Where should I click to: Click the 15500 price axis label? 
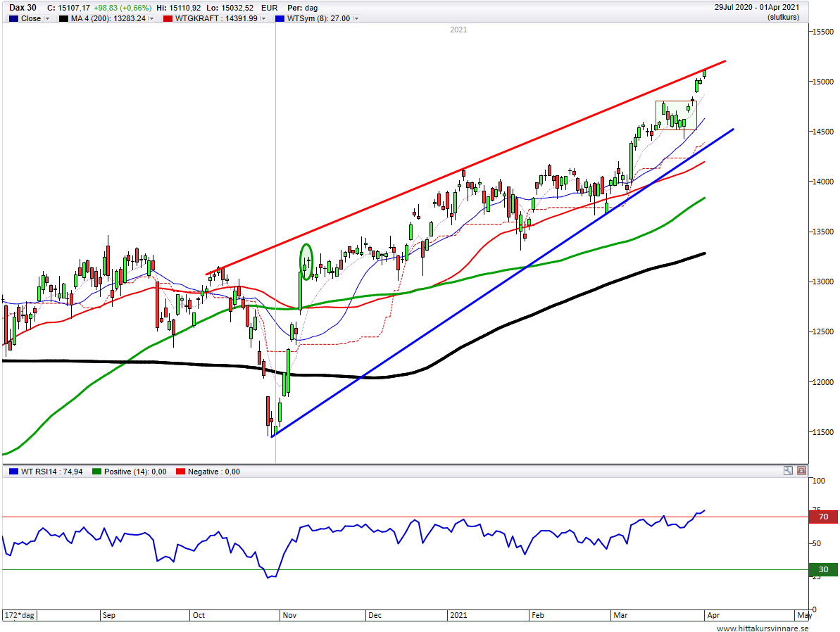[x=823, y=32]
